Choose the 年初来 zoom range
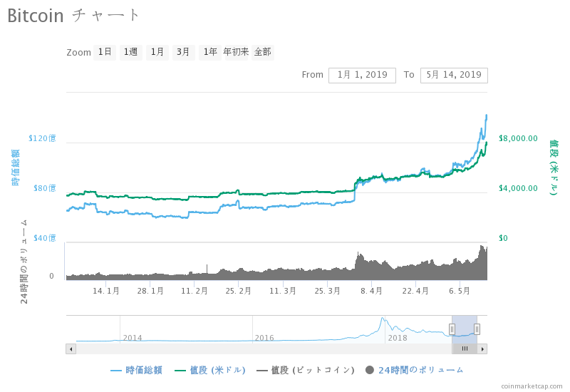 point(237,52)
